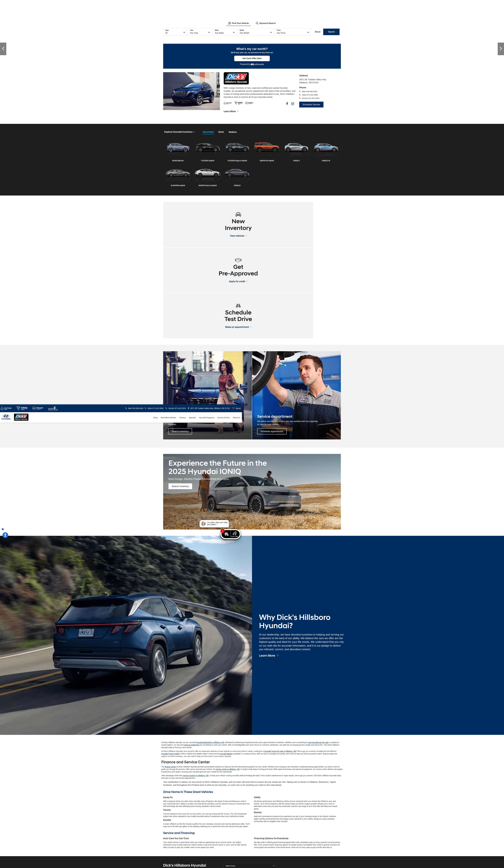Open the Hyundai Programs menu
Image resolution: width=504 pixels, height=868 pixels.
pos(207,417)
